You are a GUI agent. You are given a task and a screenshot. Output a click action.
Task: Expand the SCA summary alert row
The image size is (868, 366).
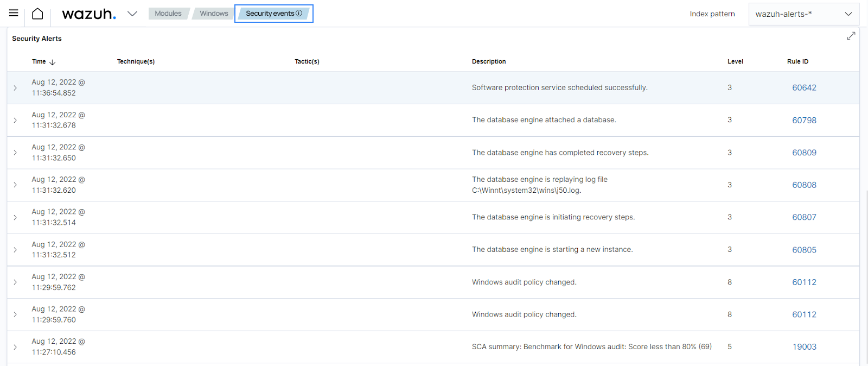(15, 346)
